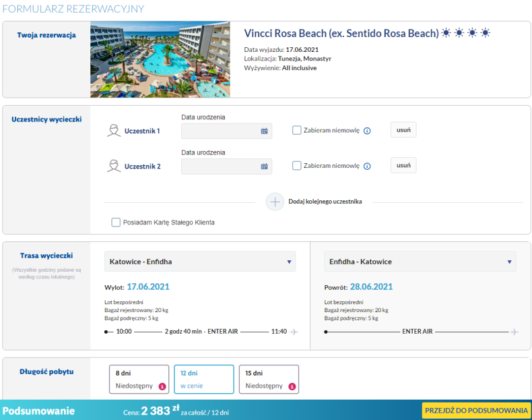Click red info badge on 8 dni option

click(162, 386)
